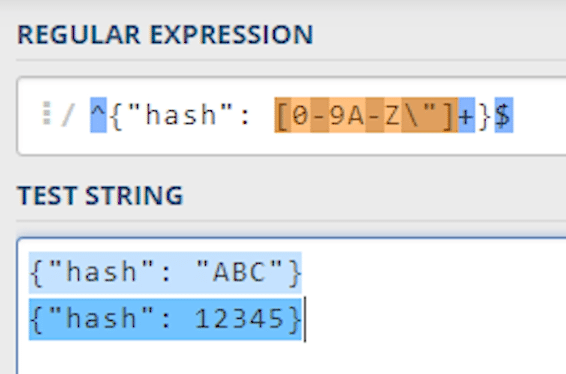Select the caret ^ start anchor token
This screenshot has width=566, height=374.
point(98,115)
